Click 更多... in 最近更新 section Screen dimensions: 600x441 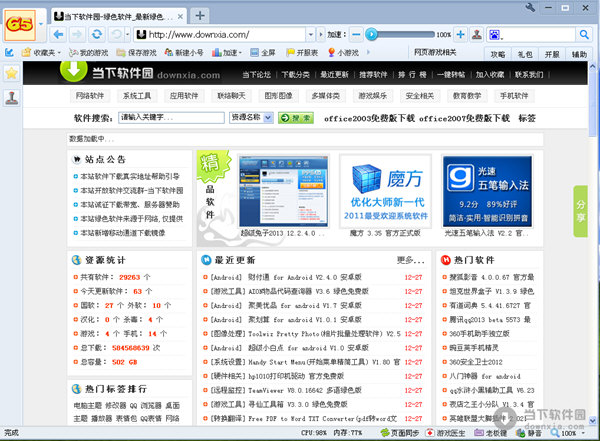pos(411,260)
